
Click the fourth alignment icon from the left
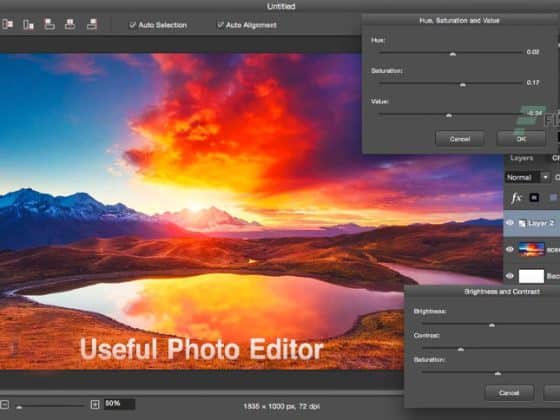tap(70, 24)
